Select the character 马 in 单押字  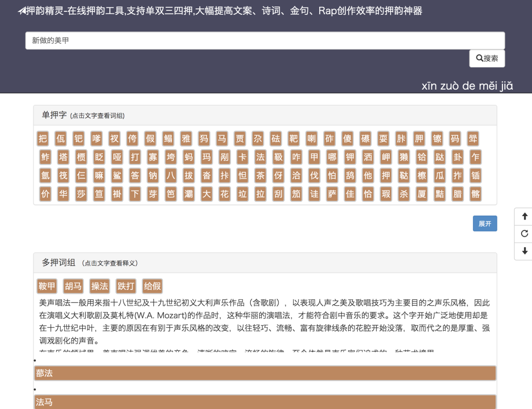pos(222,138)
